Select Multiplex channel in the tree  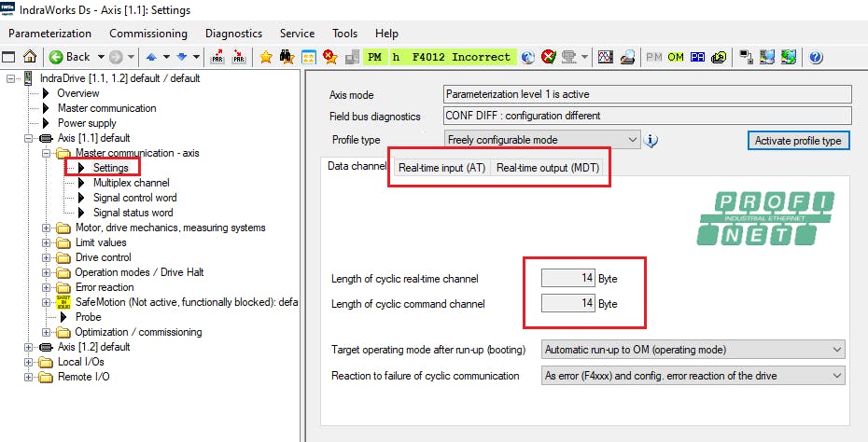pyautogui.click(x=131, y=183)
